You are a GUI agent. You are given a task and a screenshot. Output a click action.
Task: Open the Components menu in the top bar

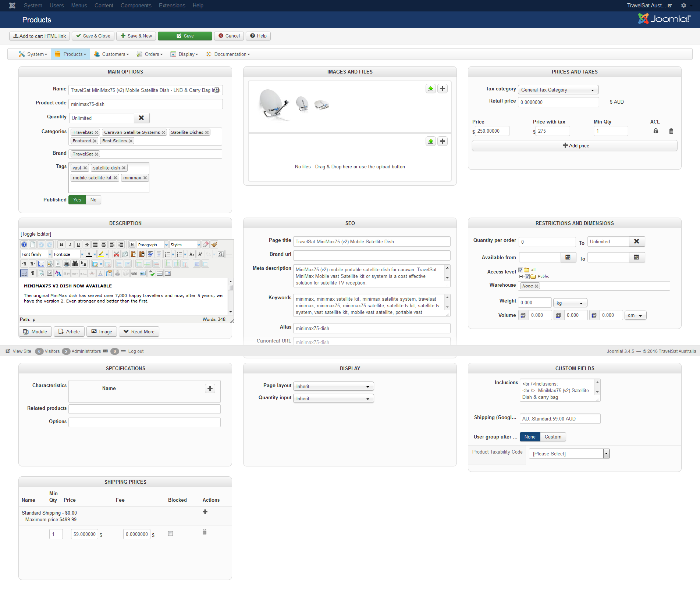point(136,6)
